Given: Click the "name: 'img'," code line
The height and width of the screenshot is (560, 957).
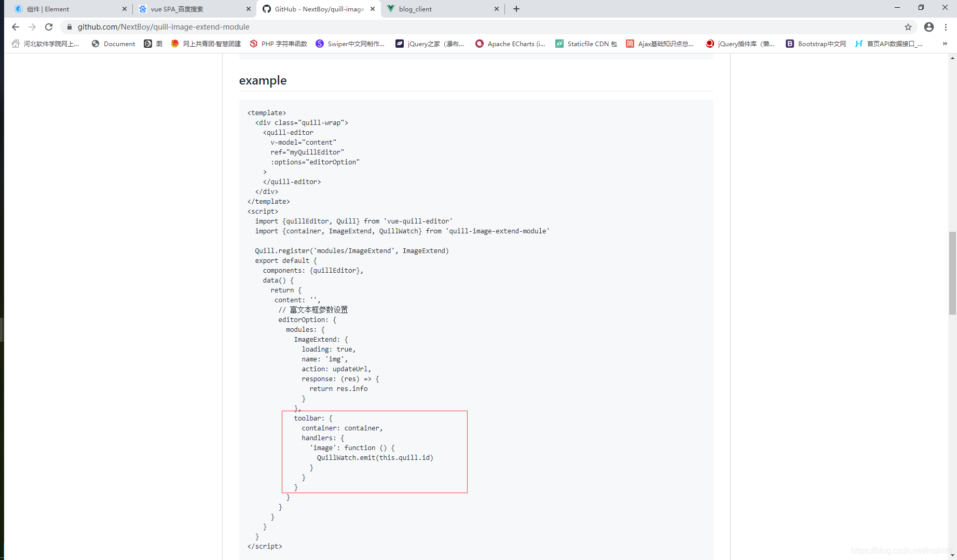Looking at the screenshot, I should pos(325,359).
